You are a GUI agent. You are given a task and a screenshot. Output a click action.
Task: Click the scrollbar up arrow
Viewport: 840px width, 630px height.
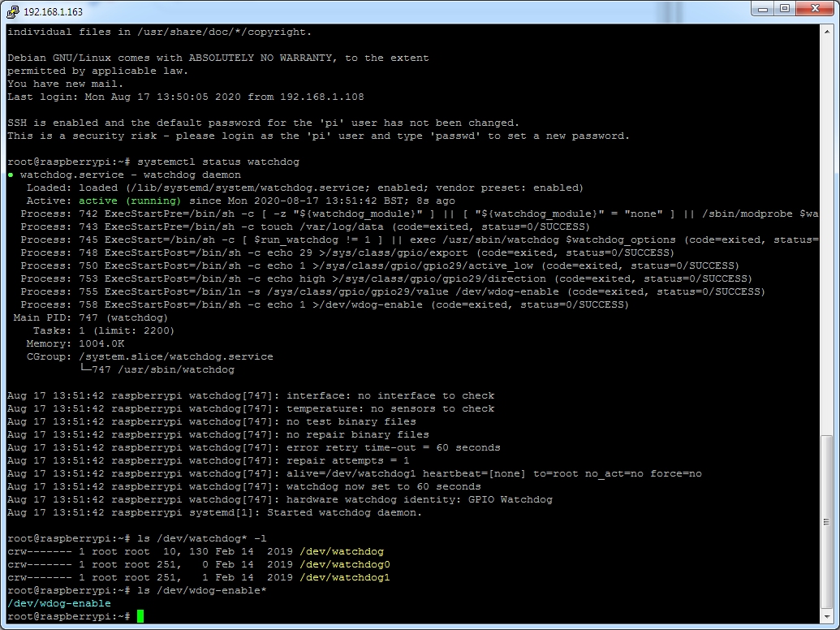[826, 32]
